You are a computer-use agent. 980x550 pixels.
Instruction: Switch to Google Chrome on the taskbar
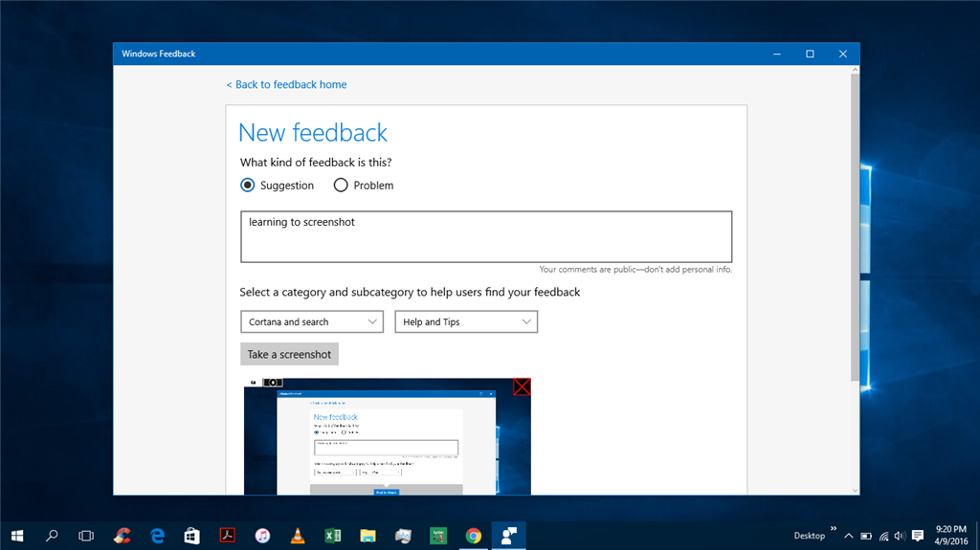[473, 536]
